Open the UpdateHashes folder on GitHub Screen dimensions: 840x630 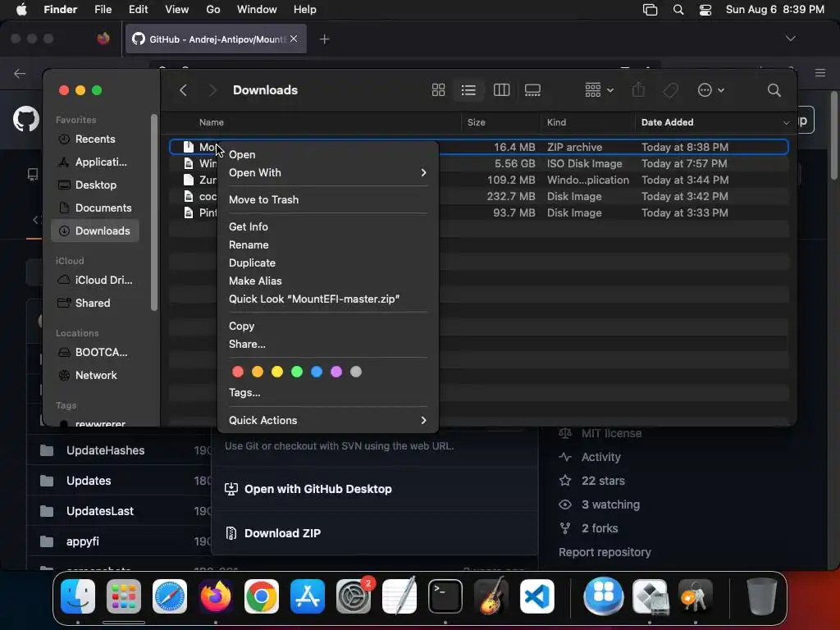[105, 450]
